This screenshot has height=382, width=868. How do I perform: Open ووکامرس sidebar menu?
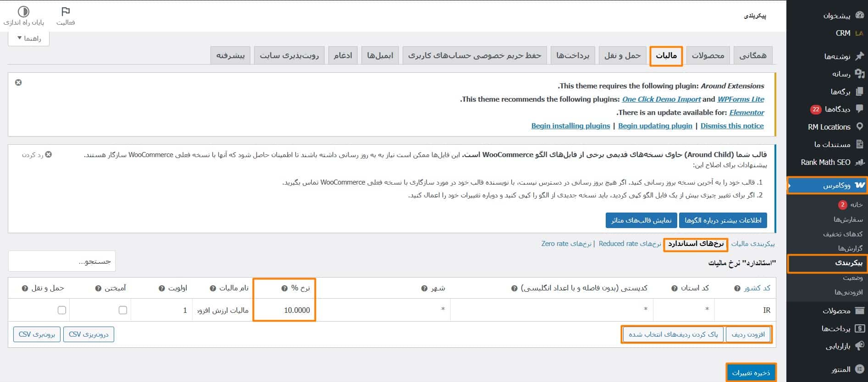[827, 186]
